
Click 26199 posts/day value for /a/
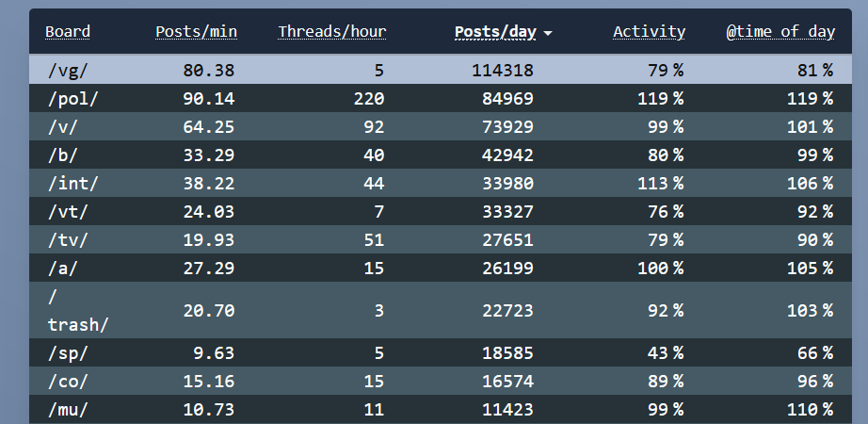point(507,269)
